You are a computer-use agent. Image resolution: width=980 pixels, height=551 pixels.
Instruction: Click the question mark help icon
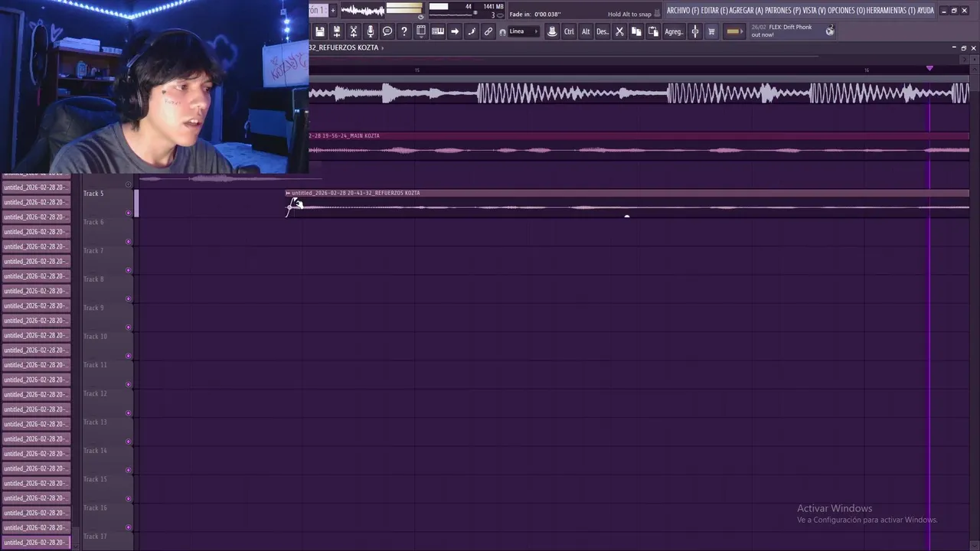tap(404, 31)
